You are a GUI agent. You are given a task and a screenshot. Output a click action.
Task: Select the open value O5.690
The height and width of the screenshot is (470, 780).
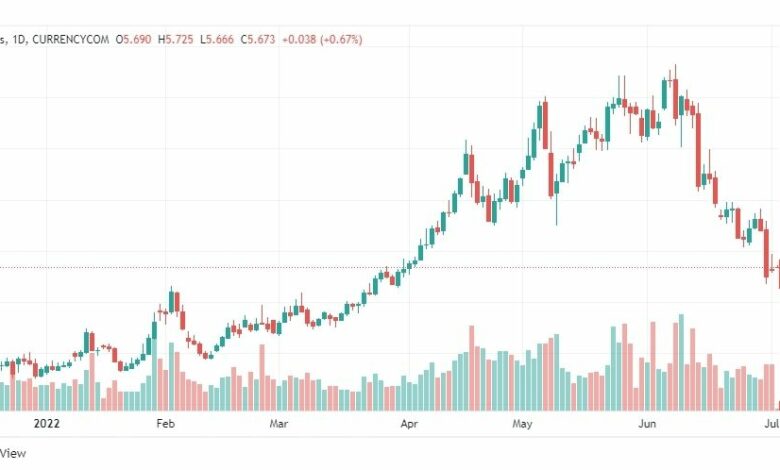point(133,39)
